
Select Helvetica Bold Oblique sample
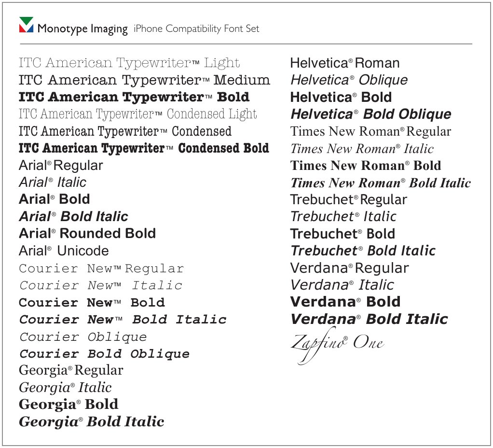pyautogui.click(x=370, y=114)
